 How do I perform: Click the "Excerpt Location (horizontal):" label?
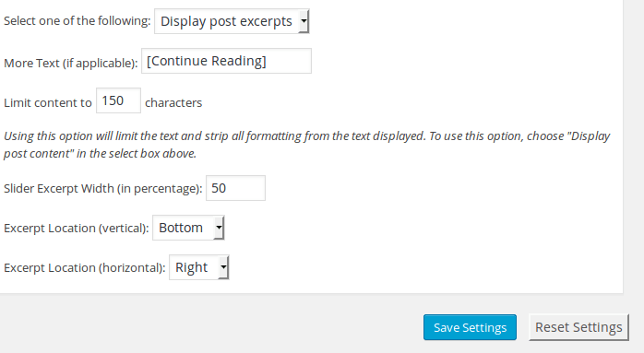85,268
